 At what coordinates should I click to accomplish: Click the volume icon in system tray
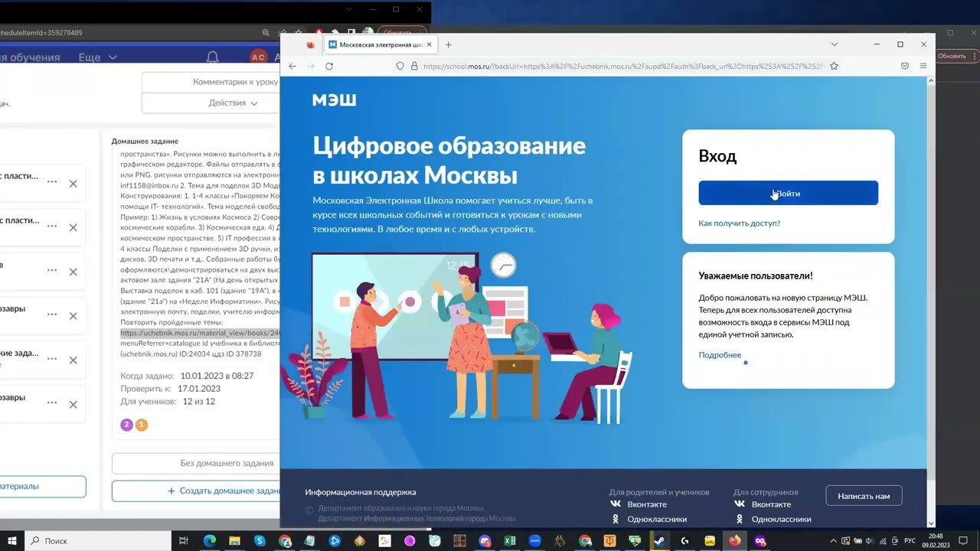point(869,541)
